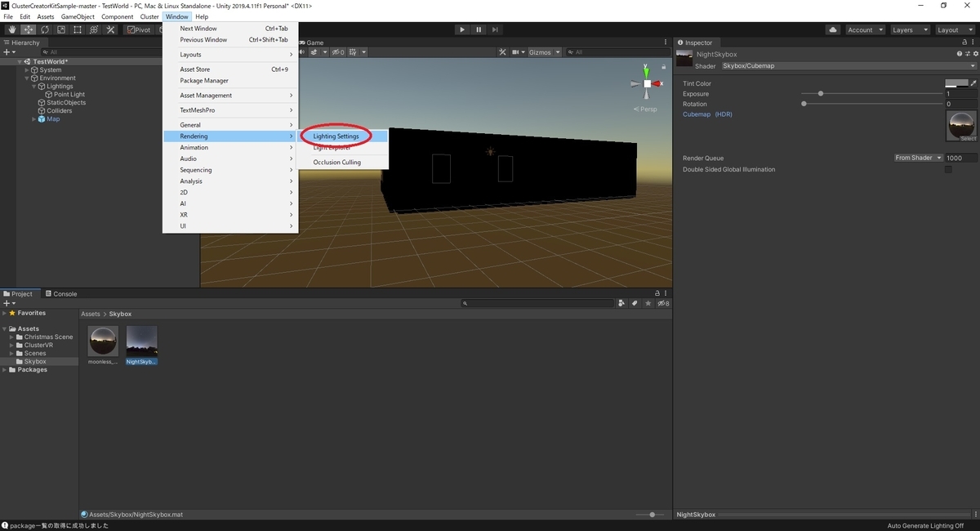The image size is (980, 531).
Task: Click the Exposure slider
Action: pyautogui.click(x=872, y=94)
